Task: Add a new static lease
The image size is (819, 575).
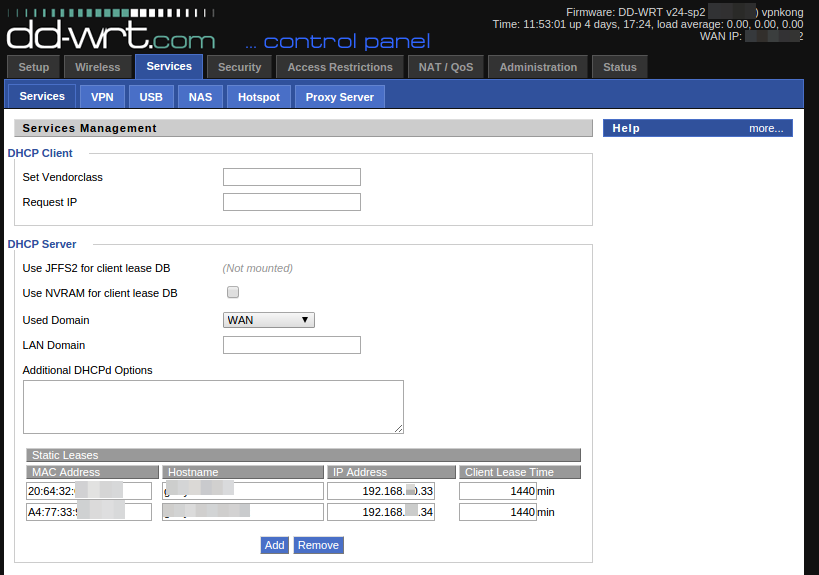Action: 274,545
